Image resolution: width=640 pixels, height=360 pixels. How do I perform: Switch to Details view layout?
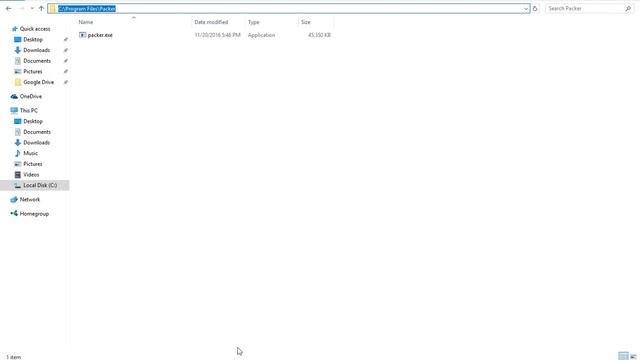(623, 356)
